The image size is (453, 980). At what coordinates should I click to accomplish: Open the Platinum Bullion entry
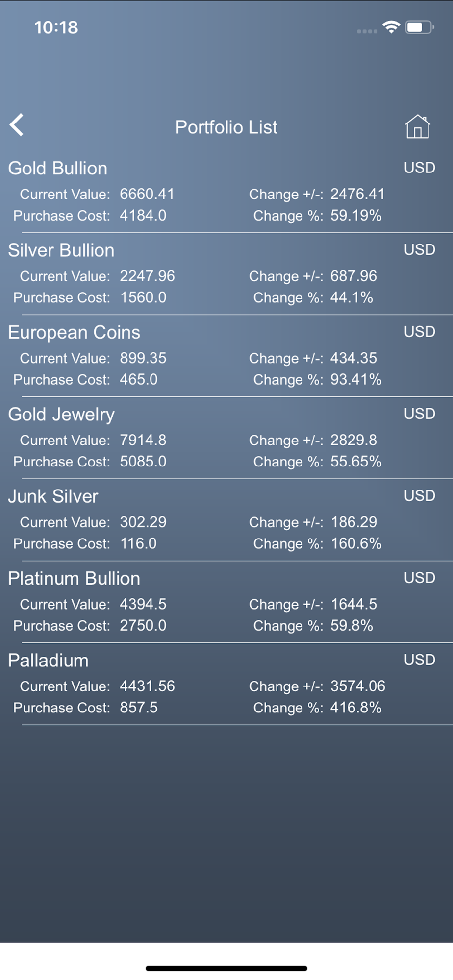(x=74, y=579)
